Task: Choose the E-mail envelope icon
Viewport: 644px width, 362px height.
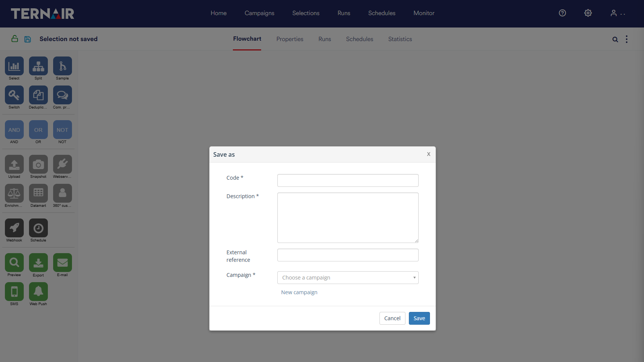Action: pos(63,263)
